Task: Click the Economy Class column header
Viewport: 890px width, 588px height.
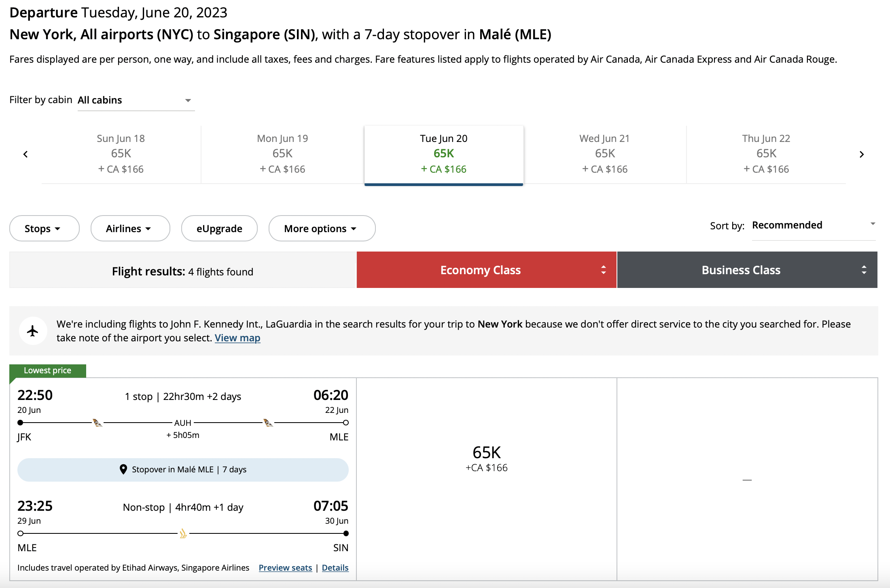Action: 487,270
